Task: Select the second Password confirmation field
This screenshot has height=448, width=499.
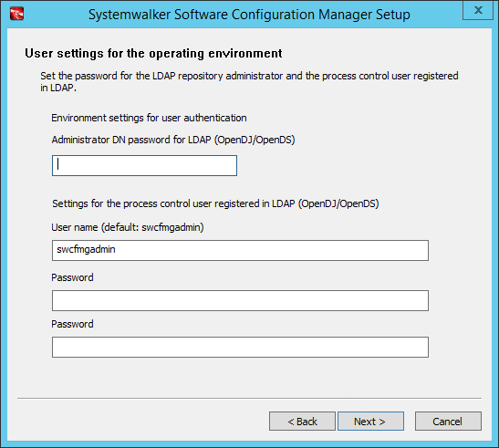Action: pyautogui.click(x=240, y=347)
